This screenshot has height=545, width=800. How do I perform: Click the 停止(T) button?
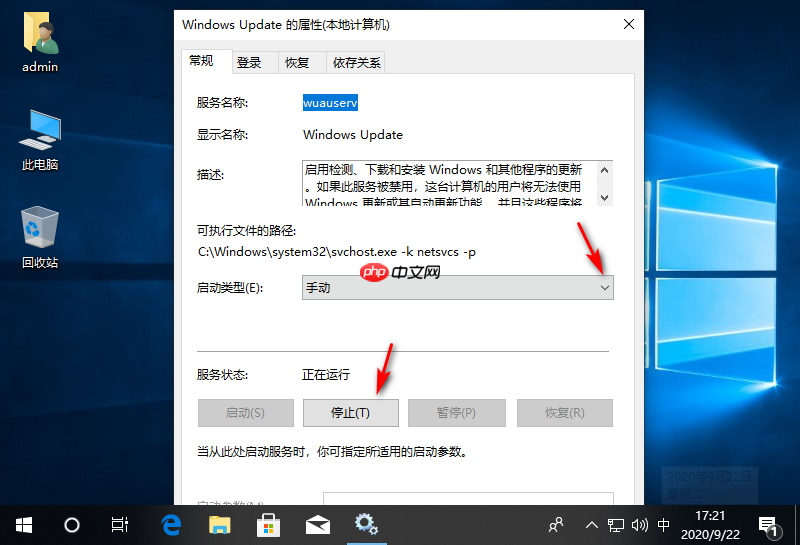point(351,413)
